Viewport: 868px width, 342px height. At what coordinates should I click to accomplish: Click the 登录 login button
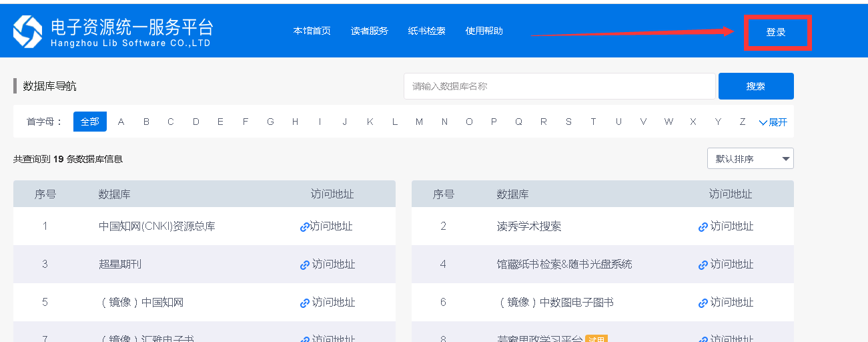tap(776, 32)
